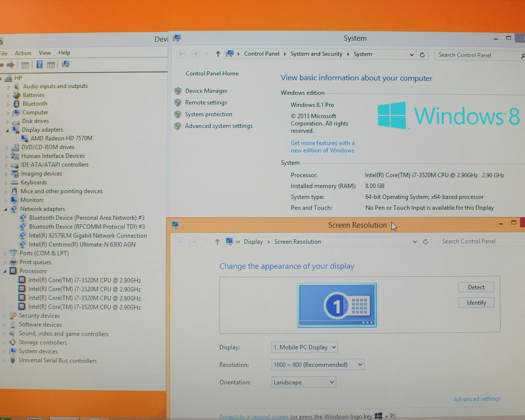Click the Keyboards category icon
Screen dimensions: 525x420
point(14,183)
